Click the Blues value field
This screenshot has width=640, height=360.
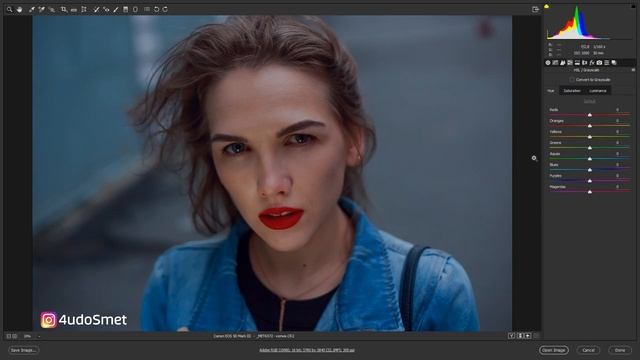coord(618,164)
